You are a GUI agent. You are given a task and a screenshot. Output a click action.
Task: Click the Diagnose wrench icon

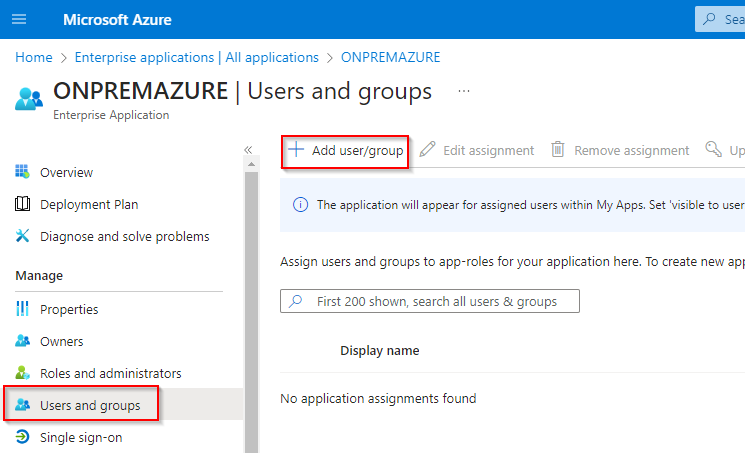(x=22, y=236)
